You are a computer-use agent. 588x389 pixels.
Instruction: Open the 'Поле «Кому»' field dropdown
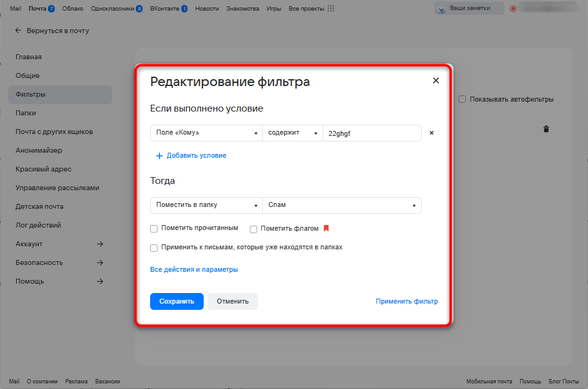click(x=206, y=133)
